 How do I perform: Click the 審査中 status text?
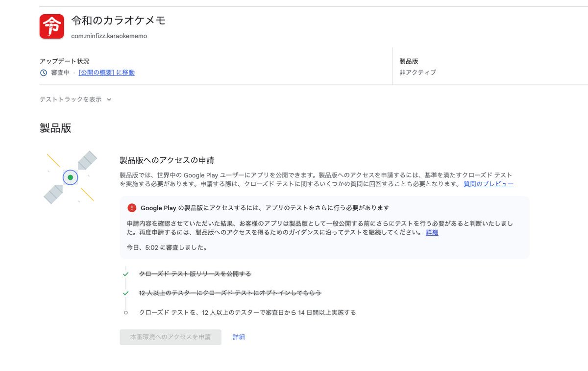click(60, 73)
